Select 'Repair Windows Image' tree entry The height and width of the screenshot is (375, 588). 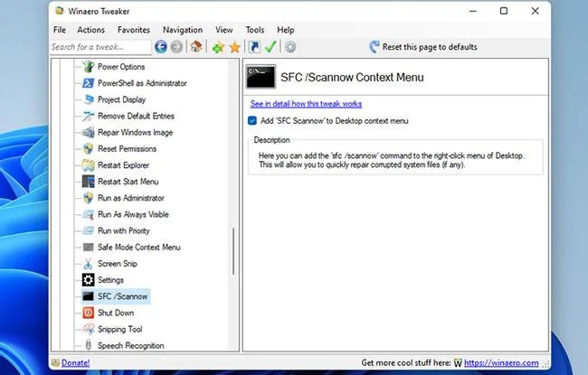point(135,132)
